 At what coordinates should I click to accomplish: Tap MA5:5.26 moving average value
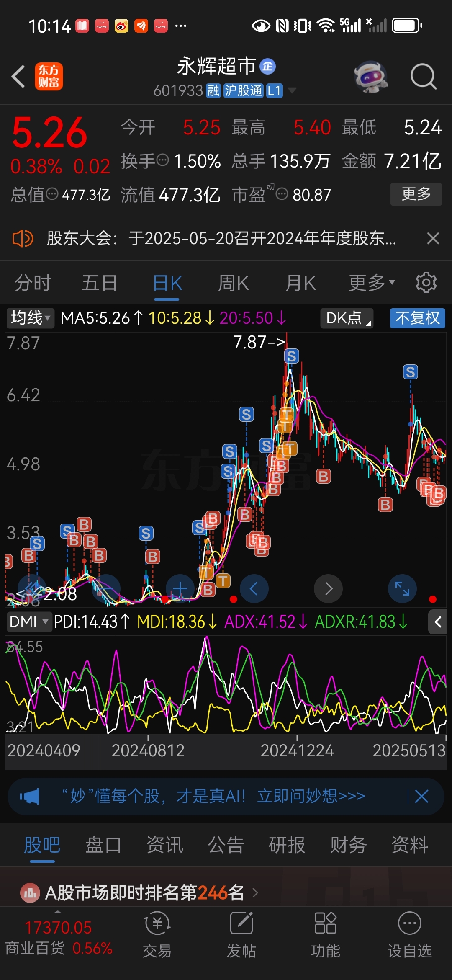pos(102,318)
